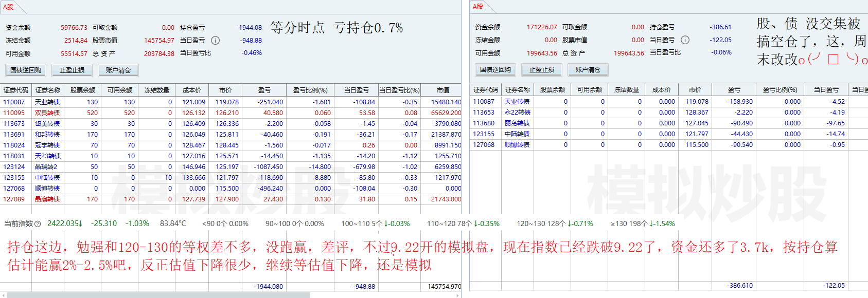This screenshot has height=298, width=868.
Task: Sort left table by 证券代码 column header
Action: pyautogui.click(x=16, y=90)
